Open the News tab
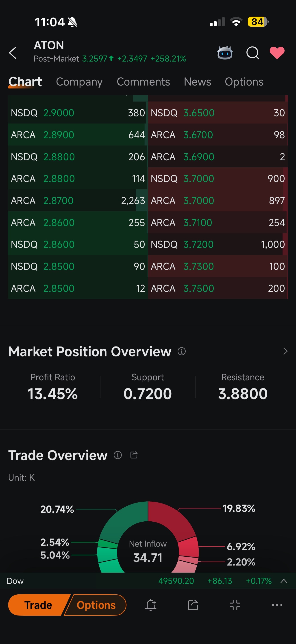The width and height of the screenshot is (296, 644). point(197,82)
